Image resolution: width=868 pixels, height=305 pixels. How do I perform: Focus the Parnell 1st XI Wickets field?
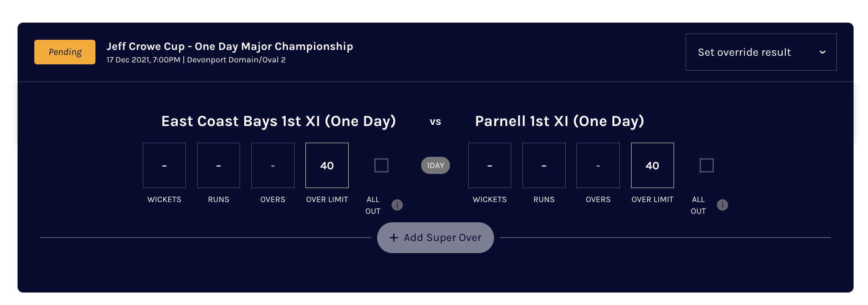(490, 165)
